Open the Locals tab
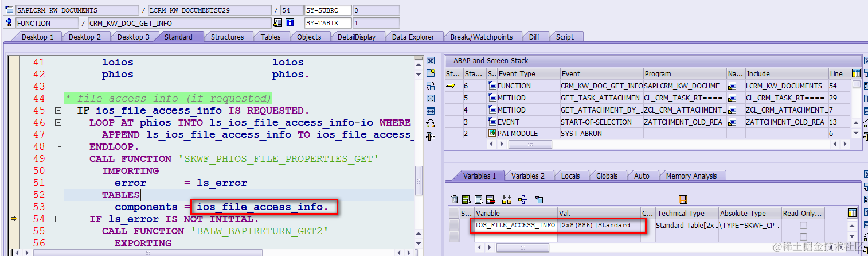Image resolution: width=868 pixels, height=256 pixels. [570, 176]
